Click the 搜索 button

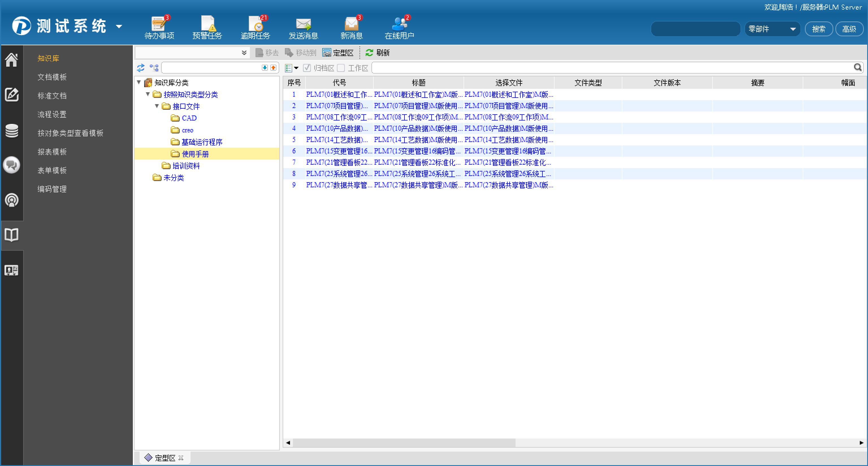tap(819, 29)
